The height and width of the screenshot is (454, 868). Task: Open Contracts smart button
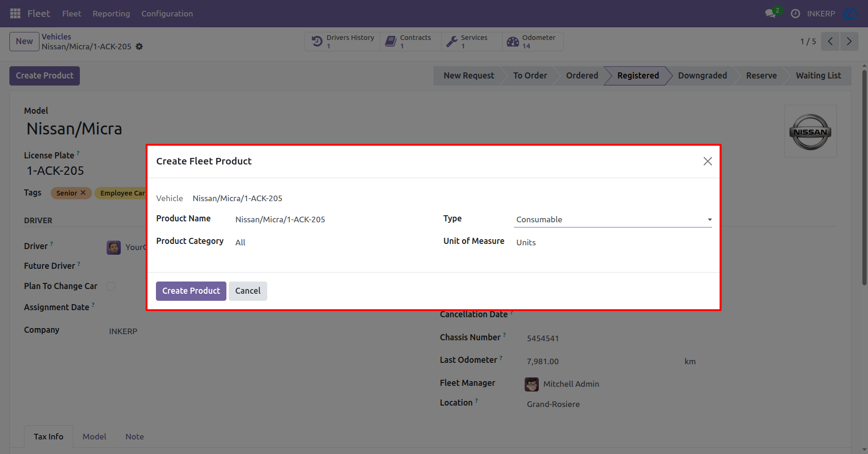click(411, 41)
